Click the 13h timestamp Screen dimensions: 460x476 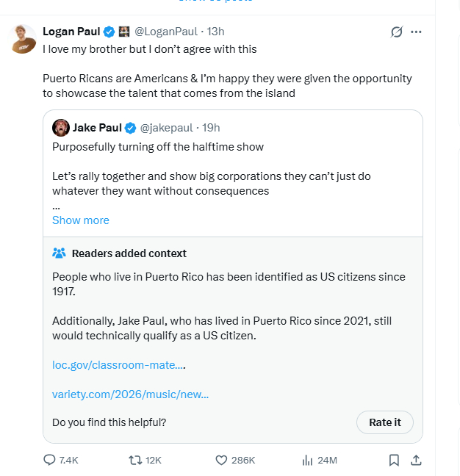(x=216, y=32)
